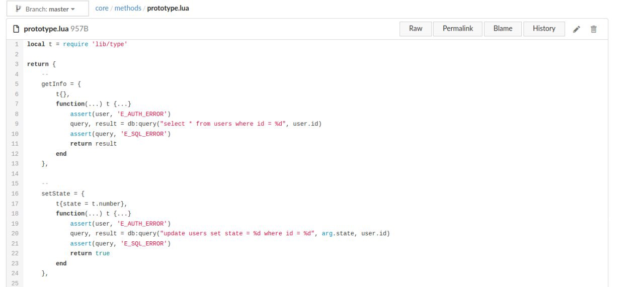
Task: Select line number 12
Action: [x=15, y=154]
